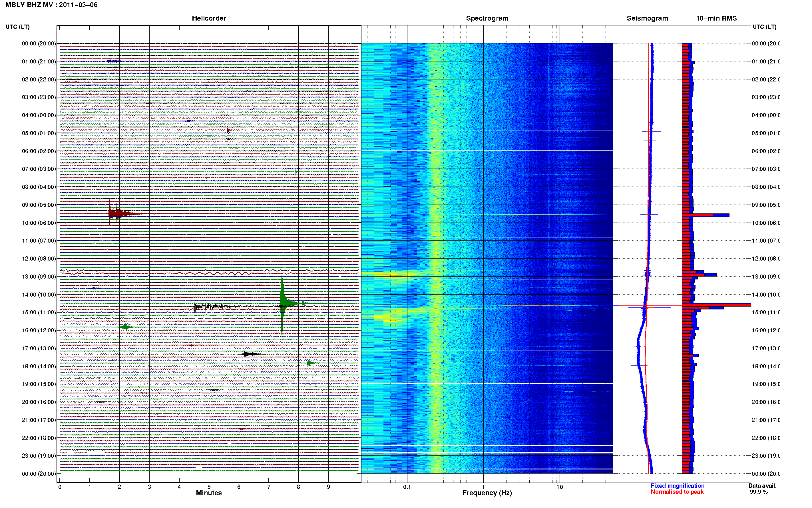Click left time label 05:00 (01:00)
Screen dimensions: 812x508
pyautogui.click(x=39, y=133)
